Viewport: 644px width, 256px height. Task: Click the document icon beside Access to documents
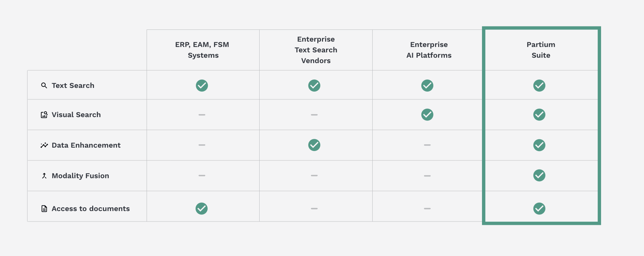pyautogui.click(x=44, y=209)
